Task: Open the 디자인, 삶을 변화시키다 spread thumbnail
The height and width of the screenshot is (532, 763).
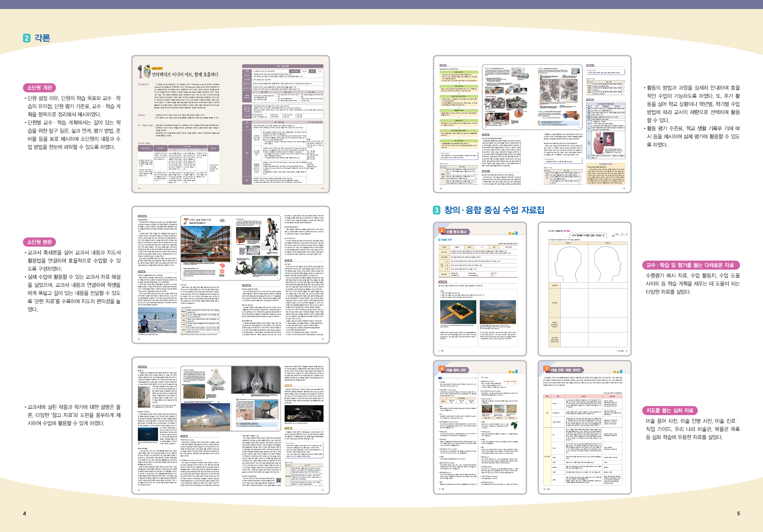Action: coord(231,275)
